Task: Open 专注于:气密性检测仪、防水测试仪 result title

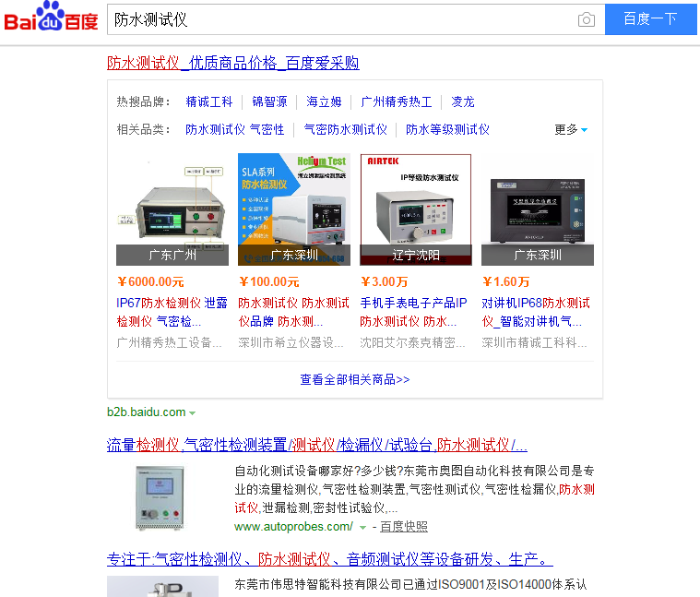Action: click(x=330, y=559)
